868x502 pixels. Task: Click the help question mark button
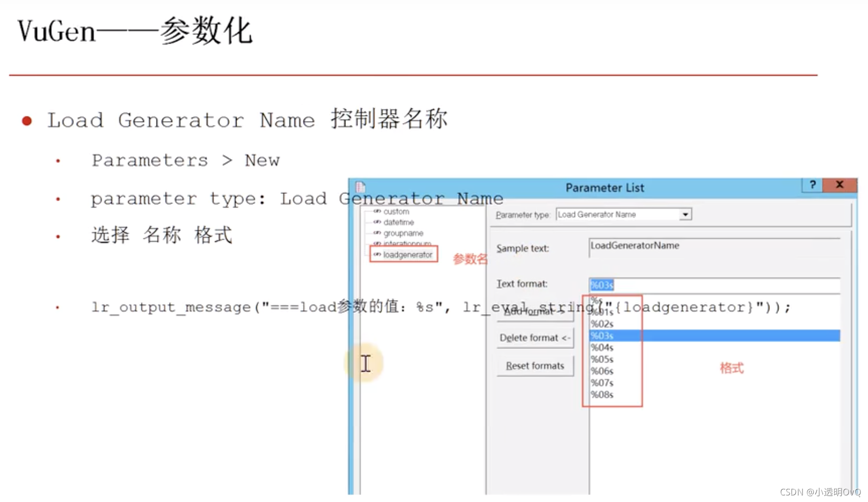(812, 185)
